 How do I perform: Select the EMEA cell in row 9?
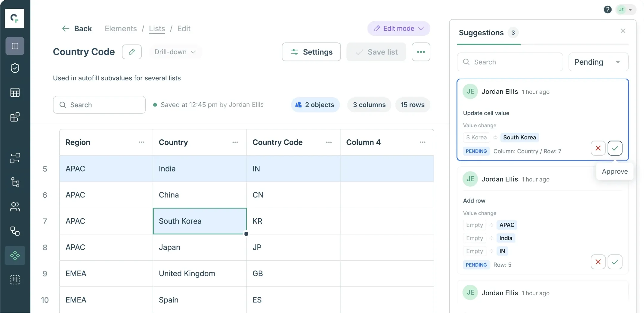[106, 273]
